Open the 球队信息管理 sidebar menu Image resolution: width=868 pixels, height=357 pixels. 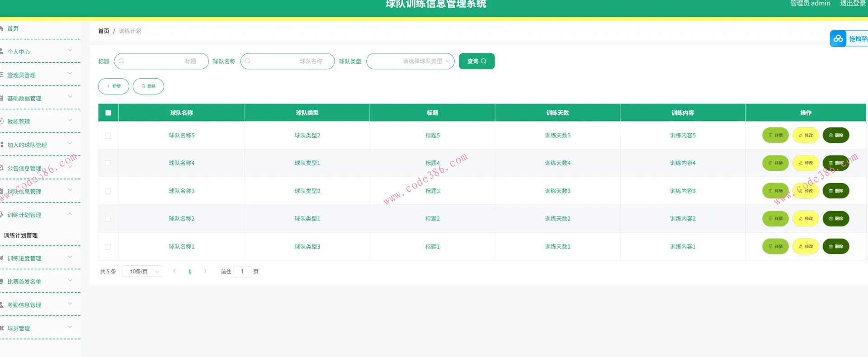(x=40, y=192)
